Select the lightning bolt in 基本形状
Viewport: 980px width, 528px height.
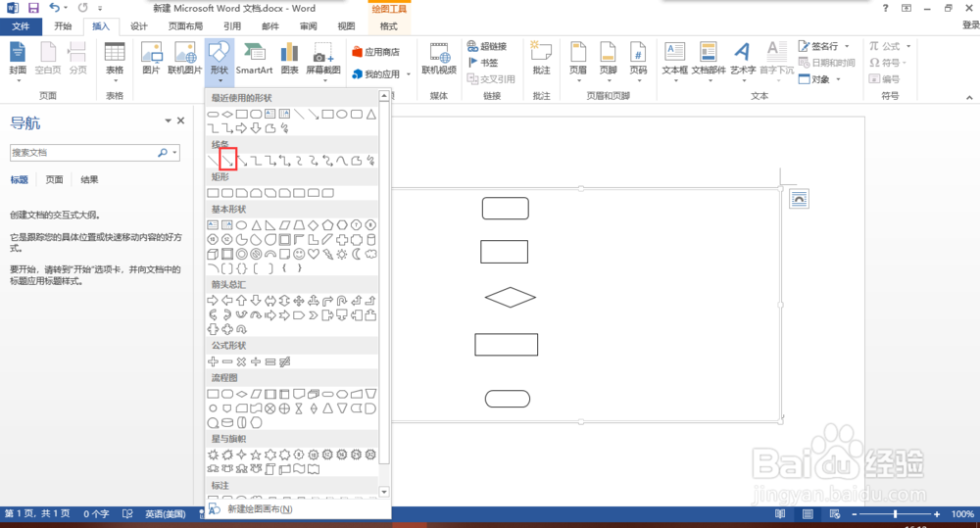pyautogui.click(x=327, y=254)
